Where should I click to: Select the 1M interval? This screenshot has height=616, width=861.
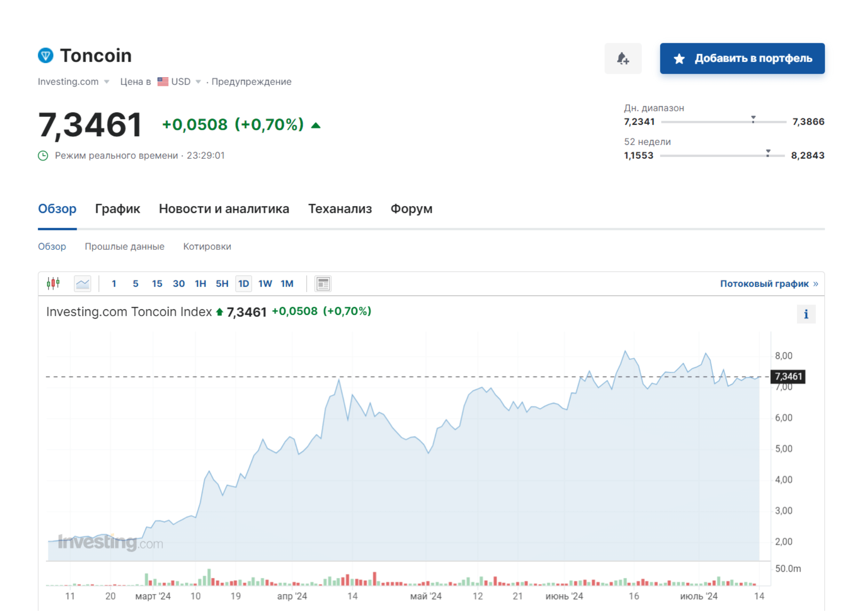click(287, 283)
